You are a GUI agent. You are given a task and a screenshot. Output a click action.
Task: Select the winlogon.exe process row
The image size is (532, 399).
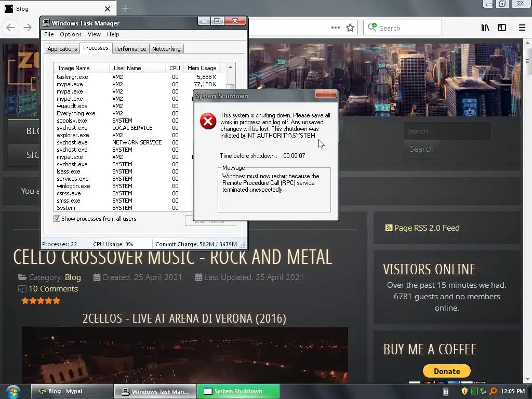click(124, 186)
